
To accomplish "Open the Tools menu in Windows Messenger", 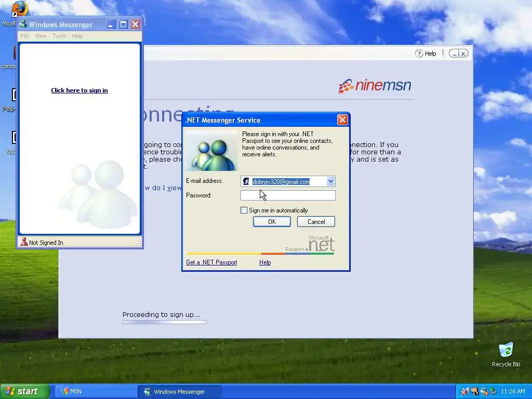I will pos(59,36).
